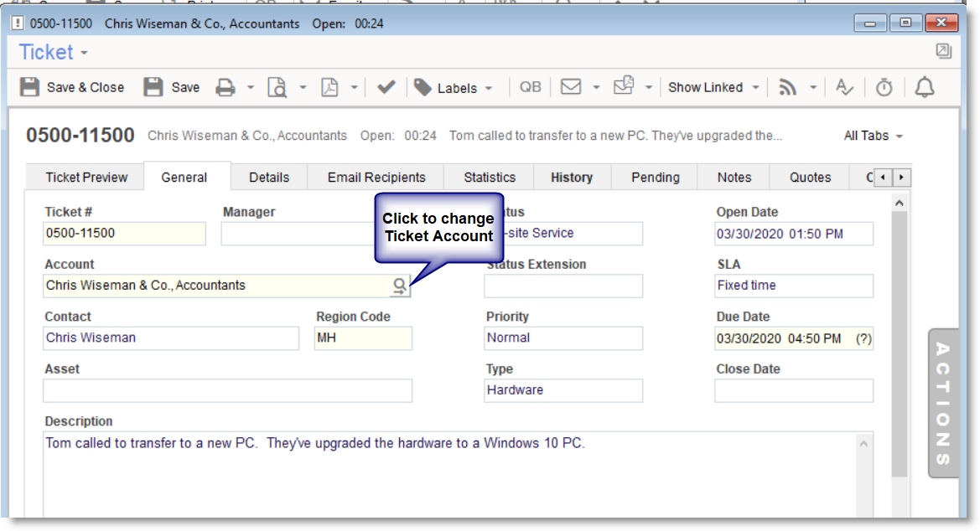Viewport: 980px width, 531px height.
Task: Click the Save toolbar button
Action: coord(172,87)
